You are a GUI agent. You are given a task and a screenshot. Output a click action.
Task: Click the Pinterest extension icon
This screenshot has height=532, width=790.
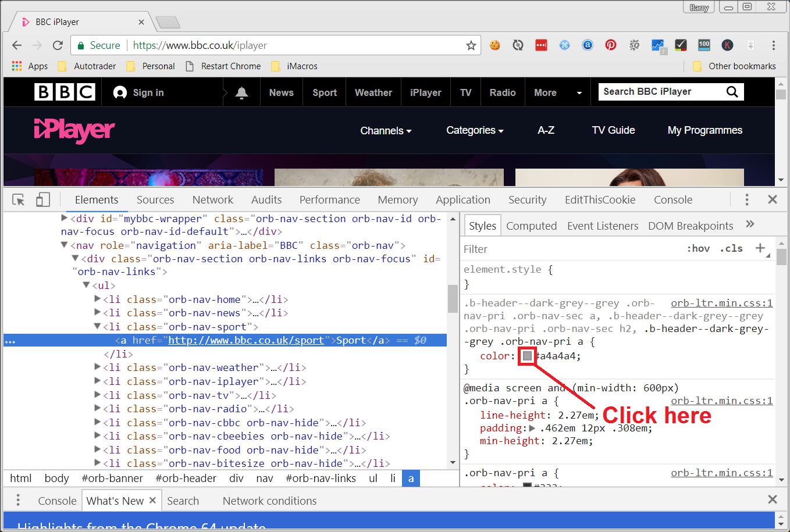coord(610,45)
